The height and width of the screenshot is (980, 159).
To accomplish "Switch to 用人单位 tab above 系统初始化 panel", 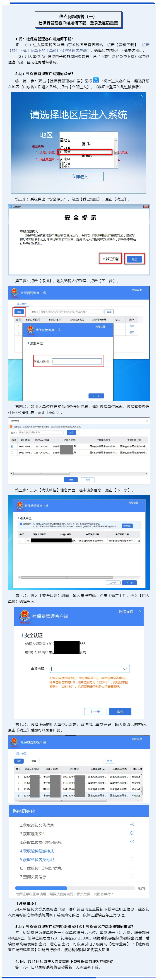I will pyautogui.click(x=21, y=753).
